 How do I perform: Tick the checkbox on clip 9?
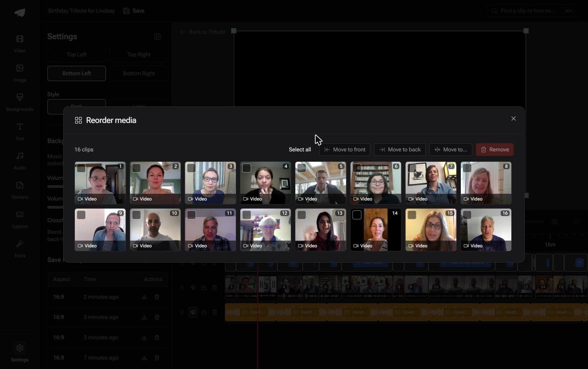coord(81,215)
